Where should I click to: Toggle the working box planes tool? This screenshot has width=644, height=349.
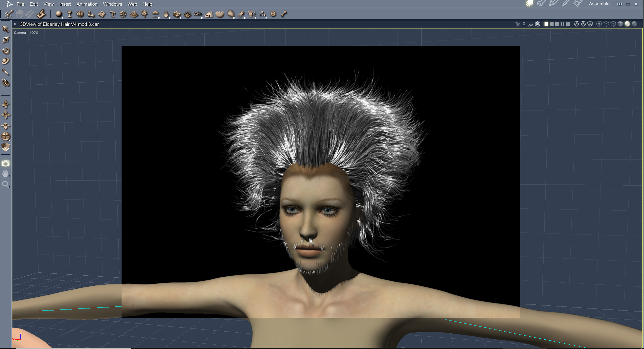(6, 147)
